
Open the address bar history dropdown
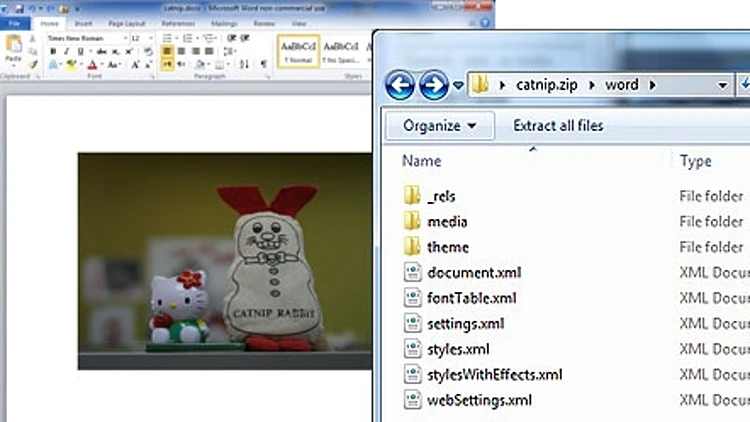pyautogui.click(x=721, y=85)
